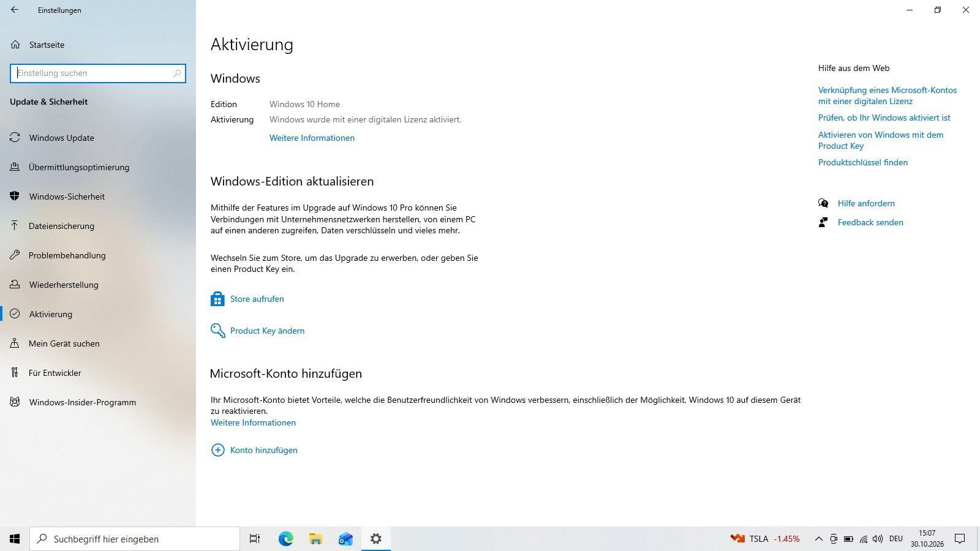Expand hidden system tray icons
980x551 pixels.
818,539
